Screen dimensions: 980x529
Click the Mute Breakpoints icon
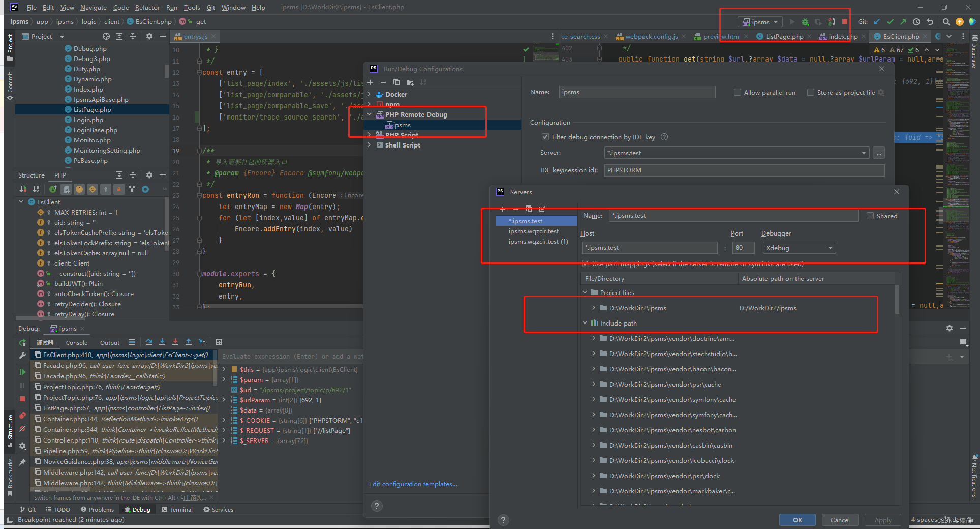[22, 429]
